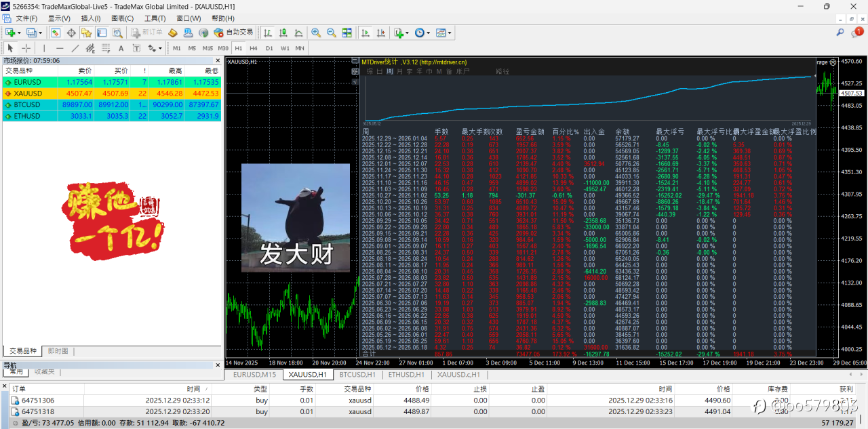Viewport: 868px width, 429px height.
Task: Select the 即时图 tab in market watch
Action: (57, 351)
